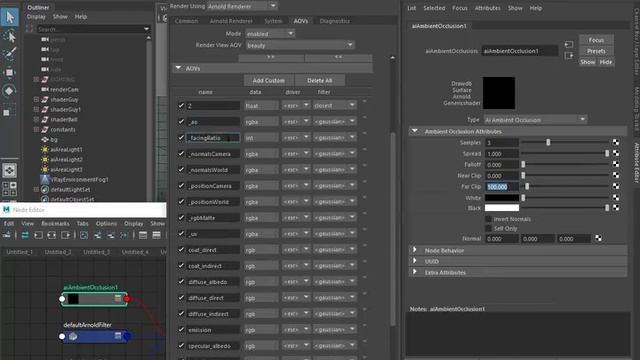Click Black map checker button
This screenshot has width=640, height=360.
pos(616,208)
